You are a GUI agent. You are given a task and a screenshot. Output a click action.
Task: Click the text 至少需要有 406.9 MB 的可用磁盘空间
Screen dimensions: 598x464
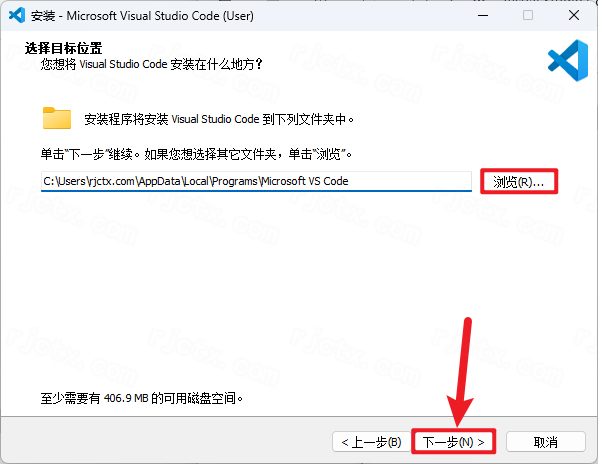pyautogui.click(x=141, y=398)
